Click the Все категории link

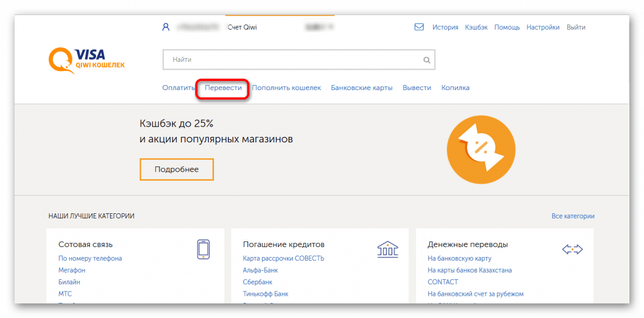pos(573,216)
